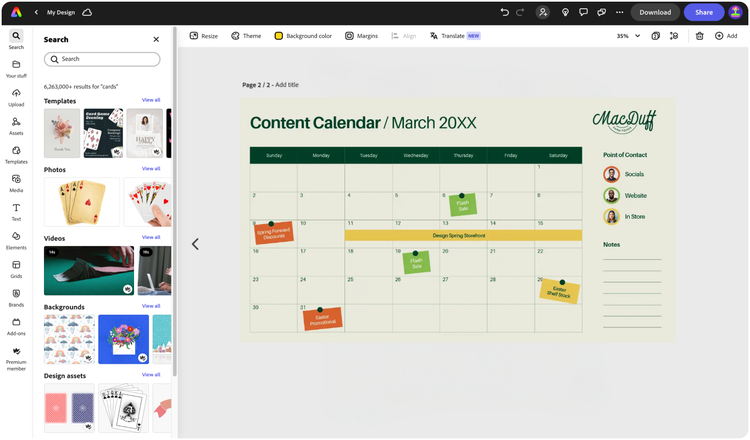
Task: Open Add-ons in the sidebar
Action: (16, 327)
